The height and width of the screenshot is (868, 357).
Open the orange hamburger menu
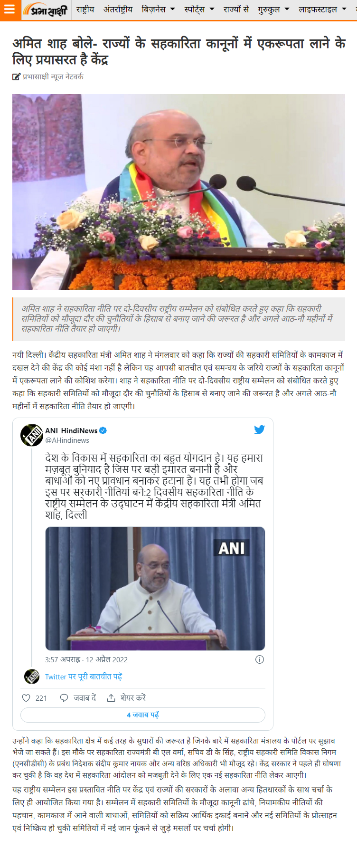point(10,10)
